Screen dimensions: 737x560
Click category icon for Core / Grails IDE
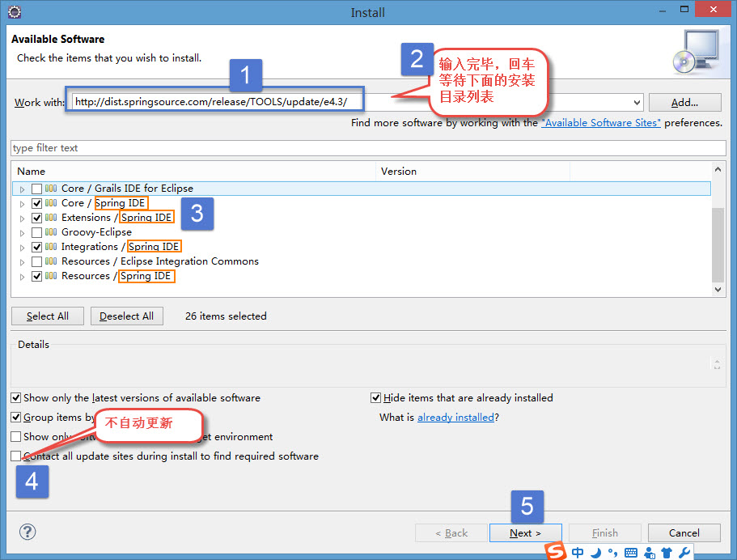pos(51,189)
